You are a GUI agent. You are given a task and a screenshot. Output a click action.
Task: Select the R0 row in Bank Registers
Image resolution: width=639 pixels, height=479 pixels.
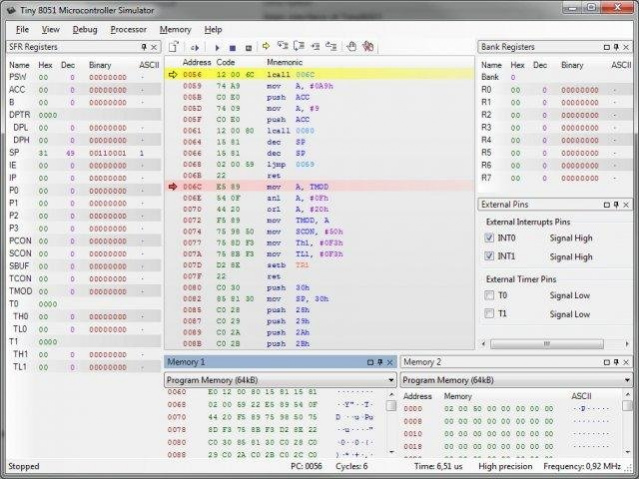tap(556, 90)
